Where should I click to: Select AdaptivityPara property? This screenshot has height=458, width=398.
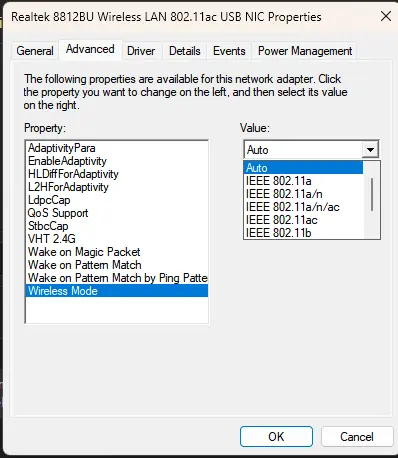[x=117, y=148]
